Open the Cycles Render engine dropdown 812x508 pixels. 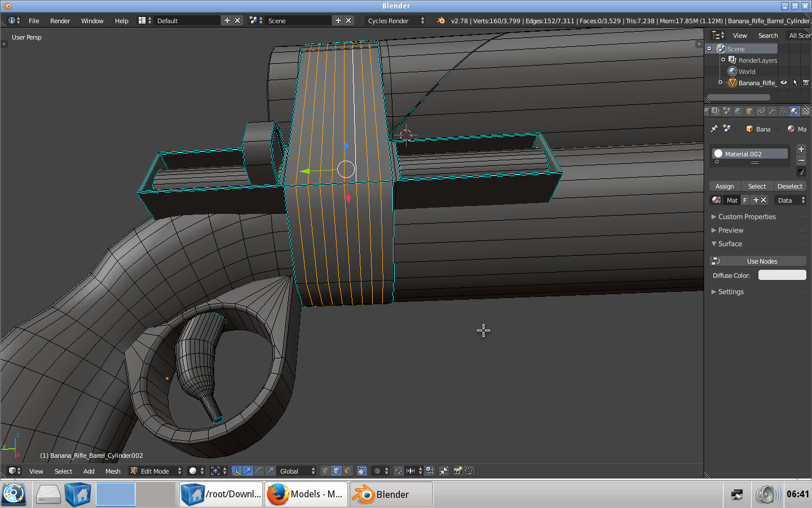(395, 21)
